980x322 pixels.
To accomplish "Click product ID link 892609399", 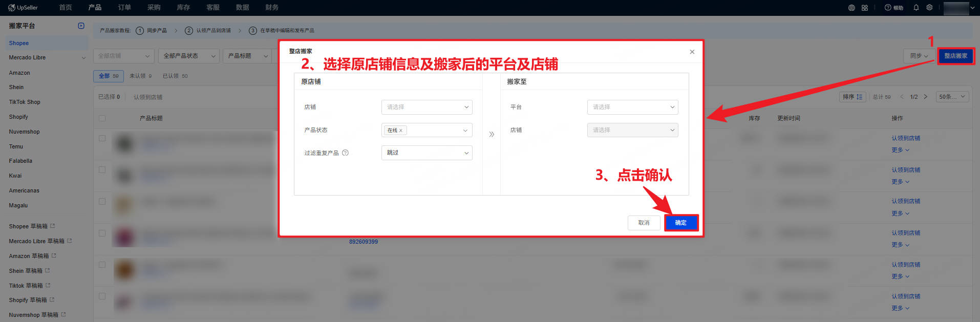I will coord(364,242).
